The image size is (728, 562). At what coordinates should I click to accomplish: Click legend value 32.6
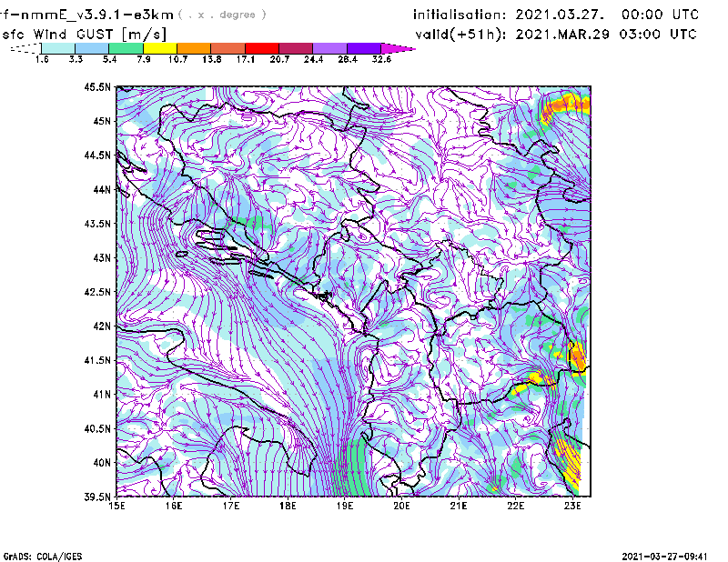pos(381,59)
